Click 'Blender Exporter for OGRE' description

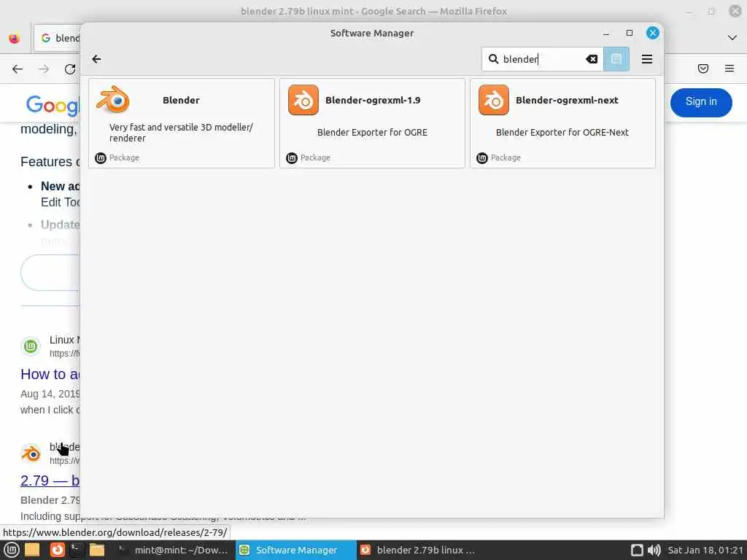click(x=372, y=133)
